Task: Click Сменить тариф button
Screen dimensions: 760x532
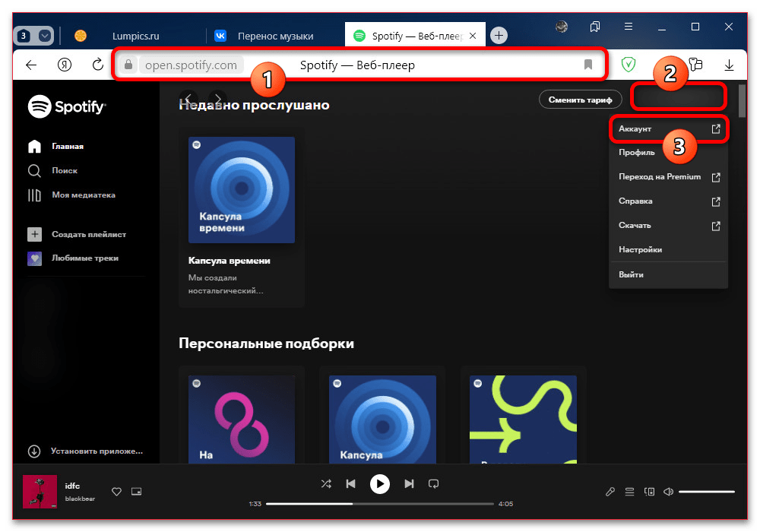Action: click(x=580, y=100)
